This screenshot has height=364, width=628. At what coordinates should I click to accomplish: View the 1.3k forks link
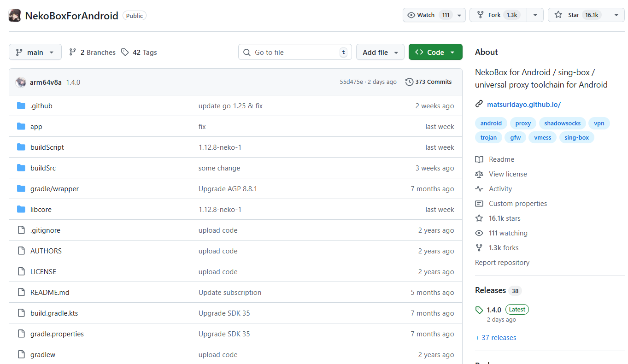click(x=504, y=247)
